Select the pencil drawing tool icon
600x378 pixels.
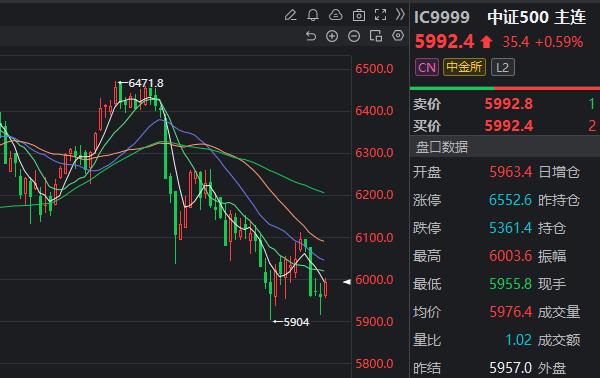[x=290, y=15]
